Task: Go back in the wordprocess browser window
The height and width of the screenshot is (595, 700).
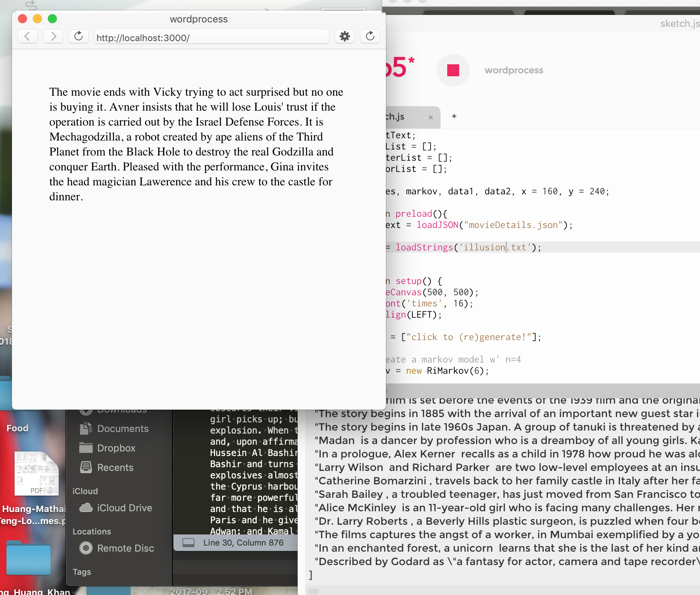Action: tap(27, 36)
